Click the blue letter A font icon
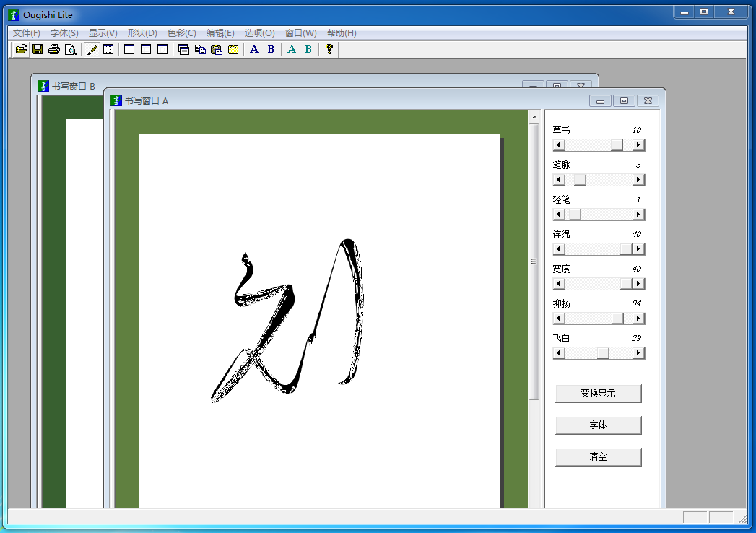This screenshot has width=756, height=533. point(254,49)
